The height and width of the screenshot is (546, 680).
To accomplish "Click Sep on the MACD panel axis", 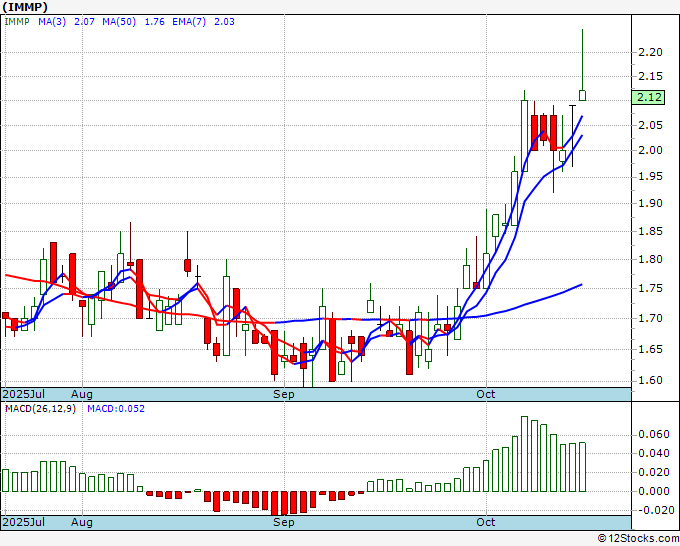I will [284, 522].
